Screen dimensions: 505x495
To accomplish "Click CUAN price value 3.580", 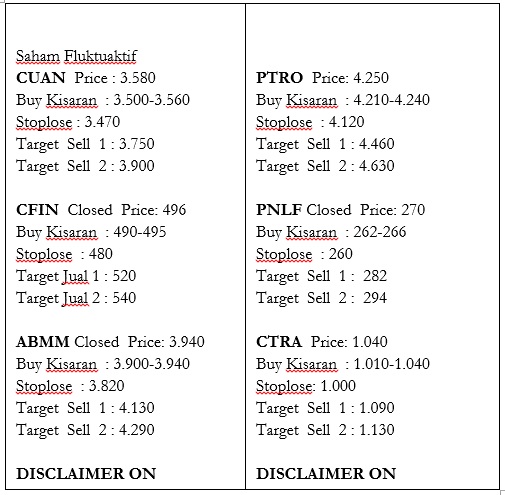I will (x=138, y=78).
